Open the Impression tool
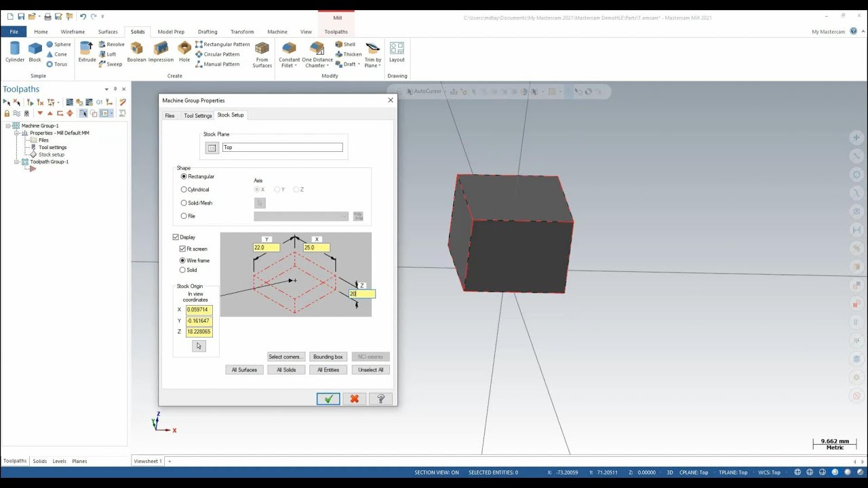The image size is (868, 488). point(161,52)
